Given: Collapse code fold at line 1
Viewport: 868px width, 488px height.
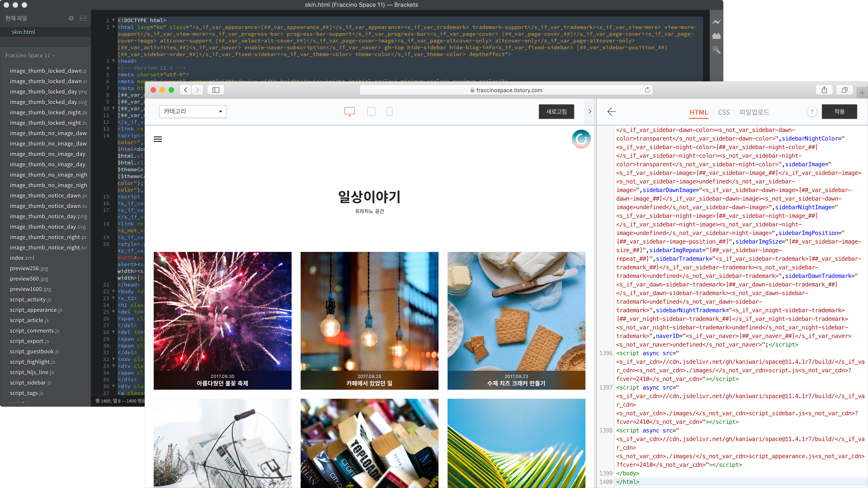Looking at the screenshot, I should tap(113, 20).
